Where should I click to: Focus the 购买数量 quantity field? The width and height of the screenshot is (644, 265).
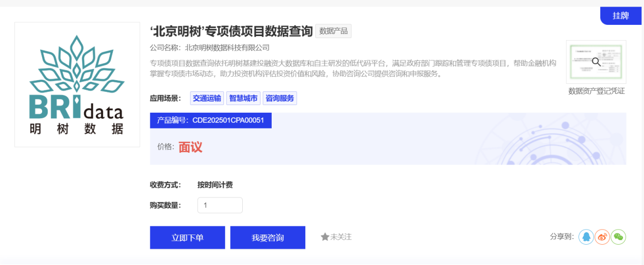pos(220,205)
